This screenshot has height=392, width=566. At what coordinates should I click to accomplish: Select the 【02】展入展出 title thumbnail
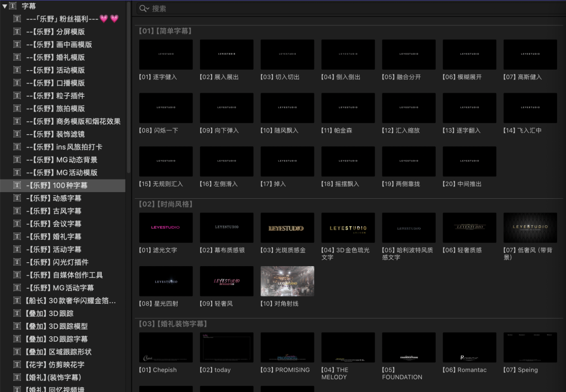227,55
